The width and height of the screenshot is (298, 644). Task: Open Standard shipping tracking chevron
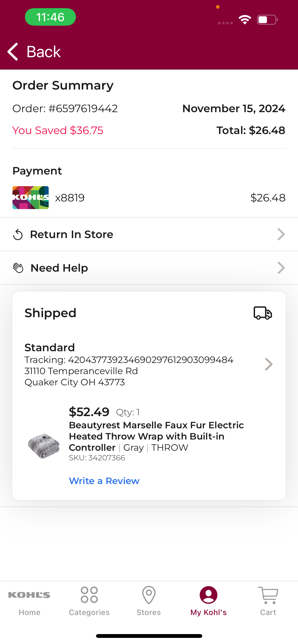[269, 364]
